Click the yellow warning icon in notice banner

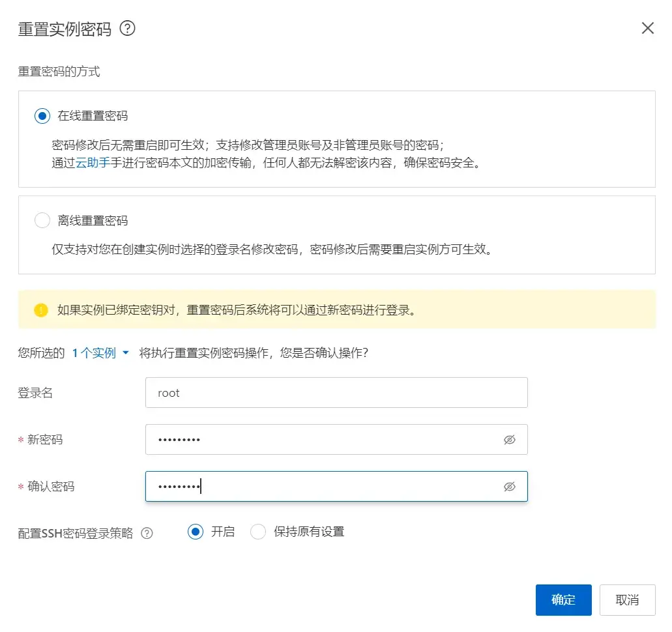point(41,309)
